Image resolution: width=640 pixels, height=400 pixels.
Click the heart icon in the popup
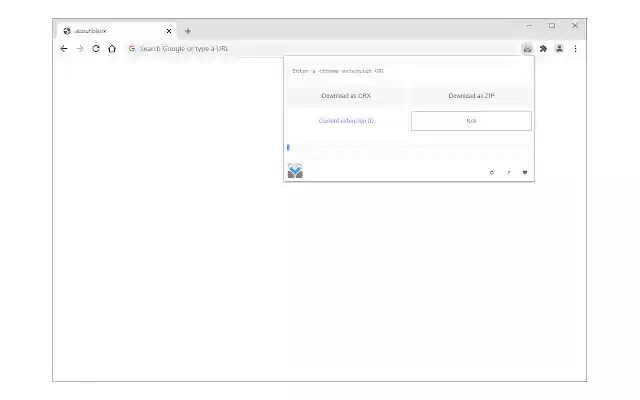point(525,172)
